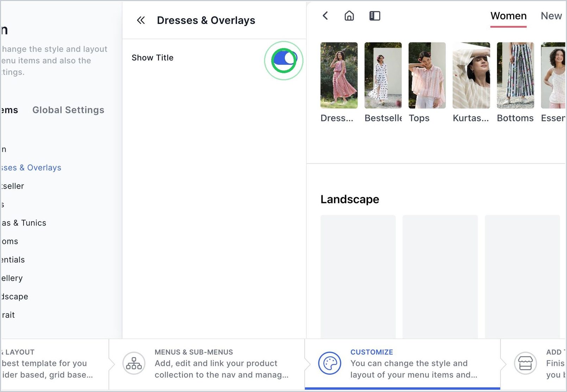
Task: Select the Dresses thumbnail in preview
Action: pos(339,75)
